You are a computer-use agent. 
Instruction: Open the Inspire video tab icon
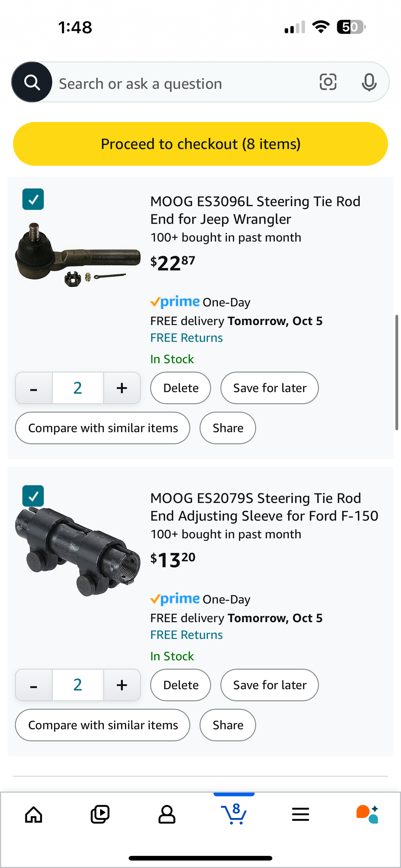(100, 814)
